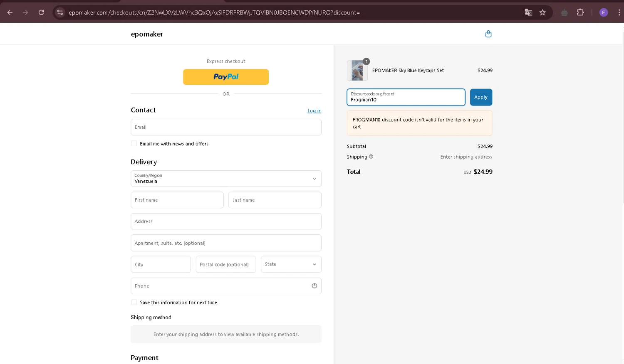624x364 pixels.
Task: Open the browser extensions puzzle icon
Action: tap(580, 12)
